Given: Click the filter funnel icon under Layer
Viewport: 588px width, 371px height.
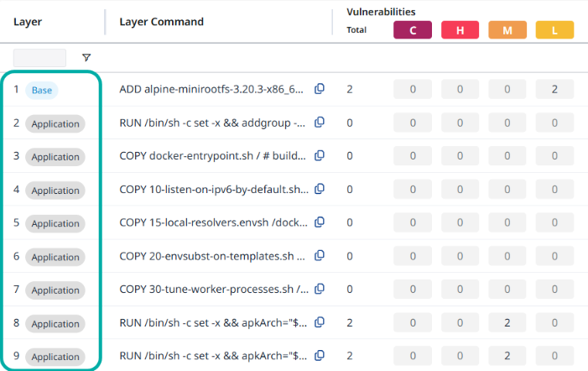Looking at the screenshot, I should click(86, 58).
